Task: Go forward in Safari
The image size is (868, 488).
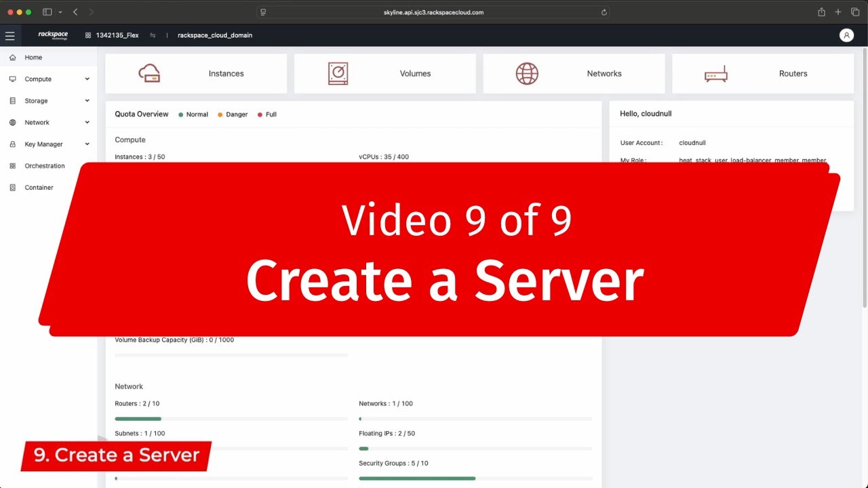Action: 92,12
